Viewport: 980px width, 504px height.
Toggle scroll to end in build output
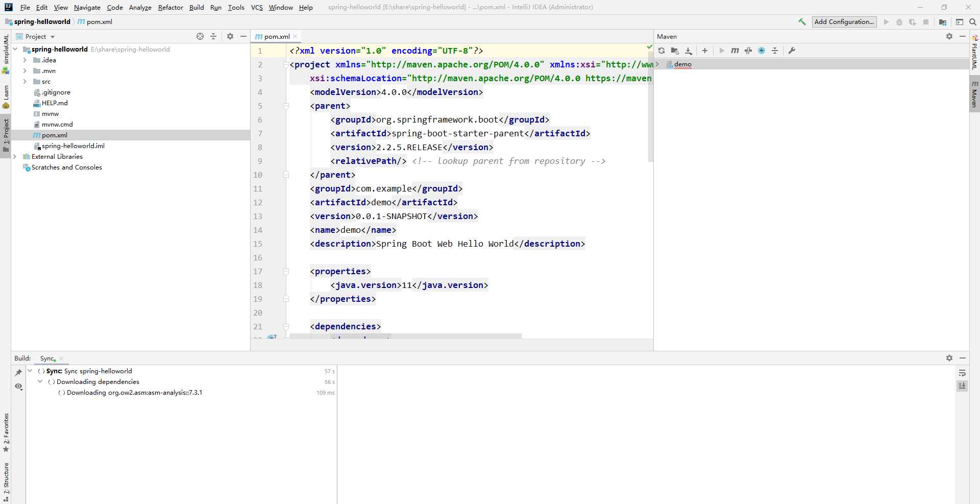(962, 386)
